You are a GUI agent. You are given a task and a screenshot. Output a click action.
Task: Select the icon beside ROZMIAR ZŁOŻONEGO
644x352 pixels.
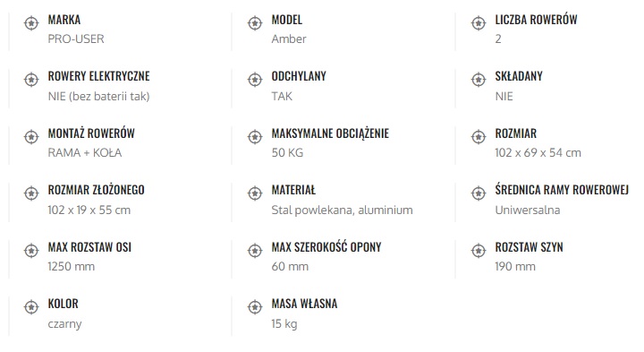[x=31, y=193]
